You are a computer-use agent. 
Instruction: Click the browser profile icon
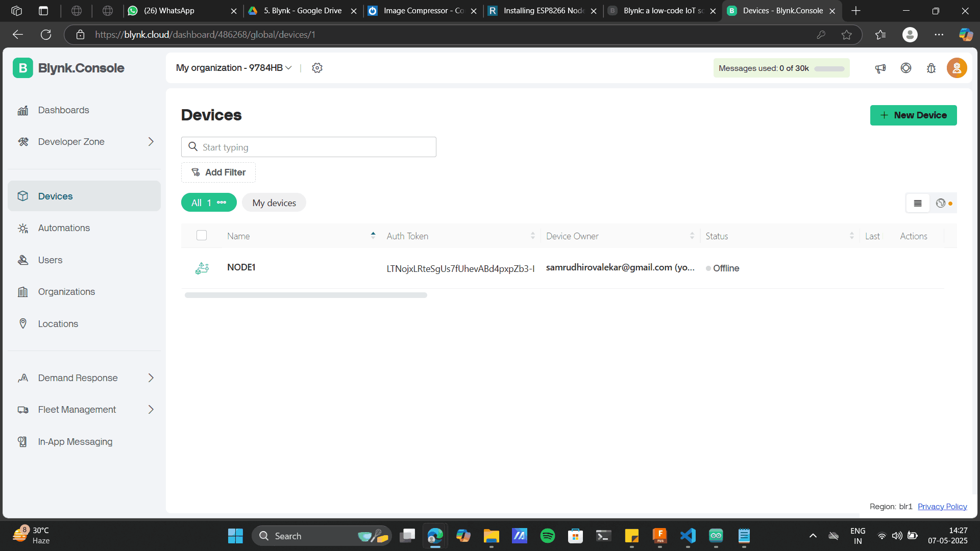point(910,35)
